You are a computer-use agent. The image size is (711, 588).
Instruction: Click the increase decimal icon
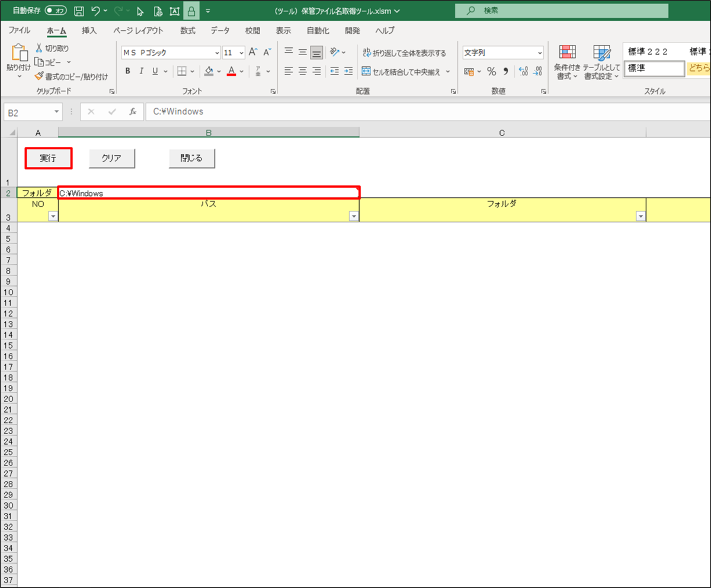523,71
